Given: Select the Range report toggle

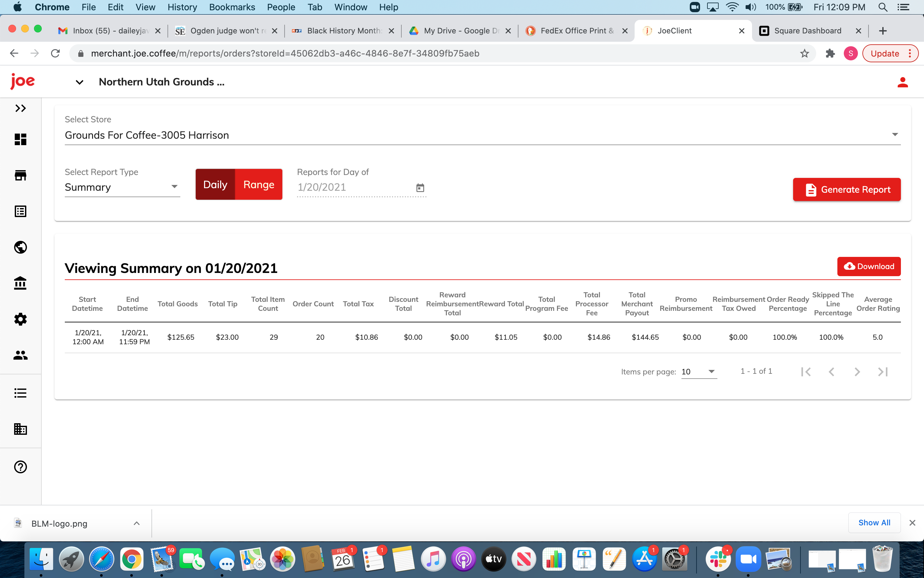Looking at the screenshot, I should pos(259,184).
